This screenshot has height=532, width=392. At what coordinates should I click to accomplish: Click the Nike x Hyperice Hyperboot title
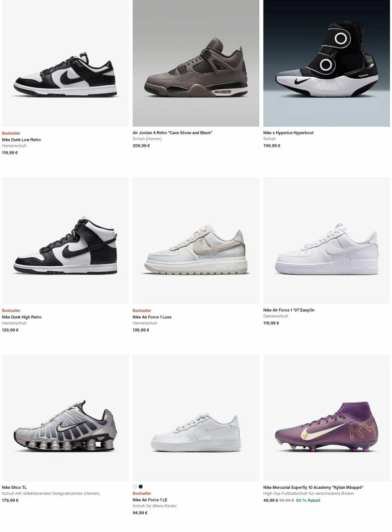288,133
